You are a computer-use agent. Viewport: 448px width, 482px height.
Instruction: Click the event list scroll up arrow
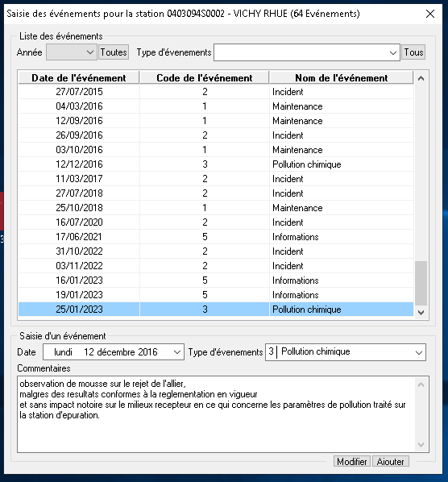[421, 78]
